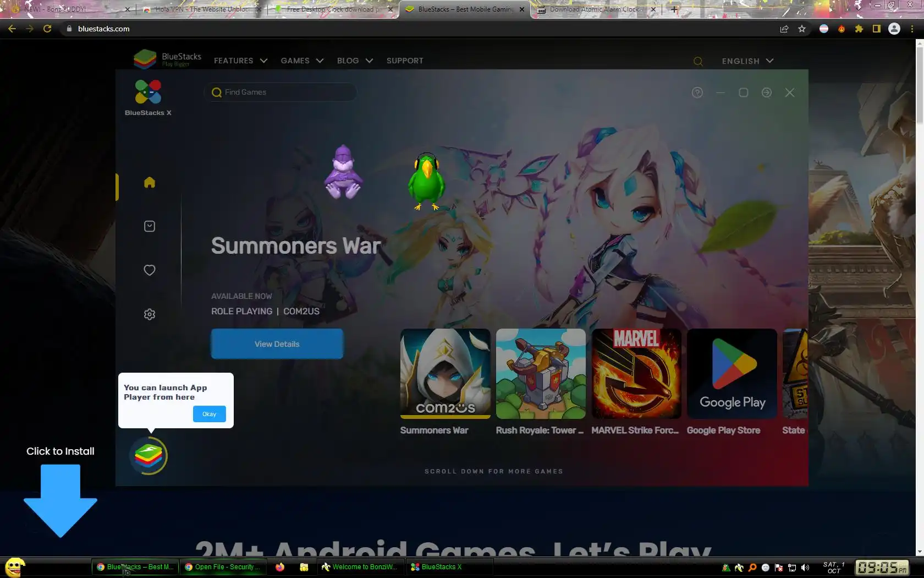This screenshot has width=924, height=578.
Task: Click Okay in the App Player tooltip
Action: 209,414
